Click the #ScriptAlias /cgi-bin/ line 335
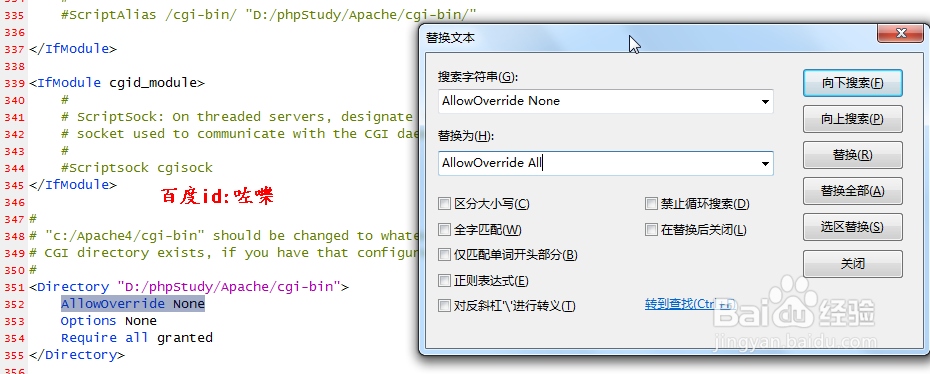930x374 pixels. pos(269,15)
